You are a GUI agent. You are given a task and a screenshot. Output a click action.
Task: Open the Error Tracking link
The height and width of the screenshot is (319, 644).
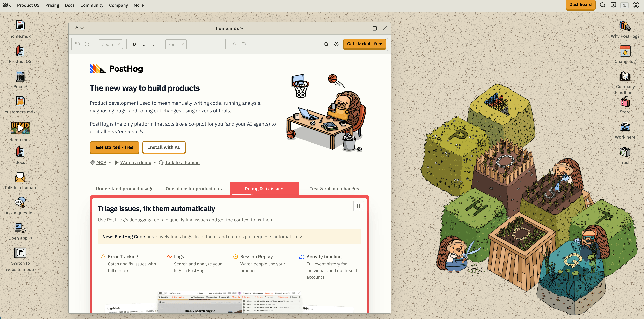point(123,257)
